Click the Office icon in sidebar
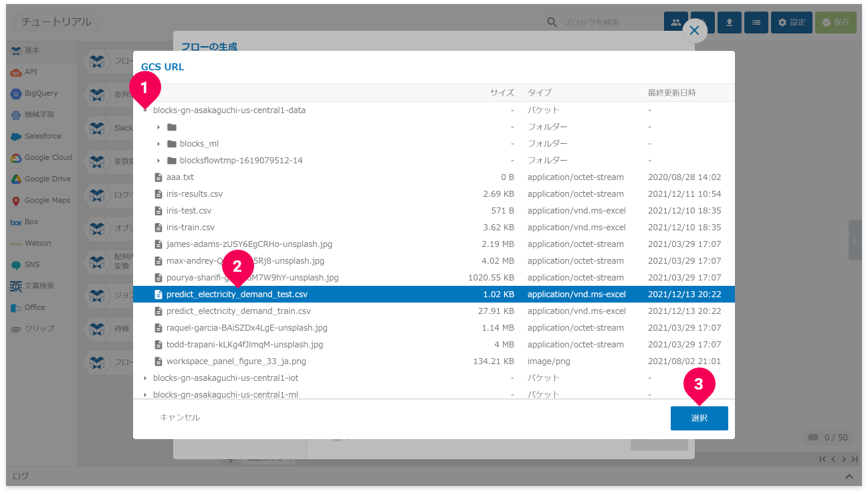 pyautogui.click(x=16, y=308)
